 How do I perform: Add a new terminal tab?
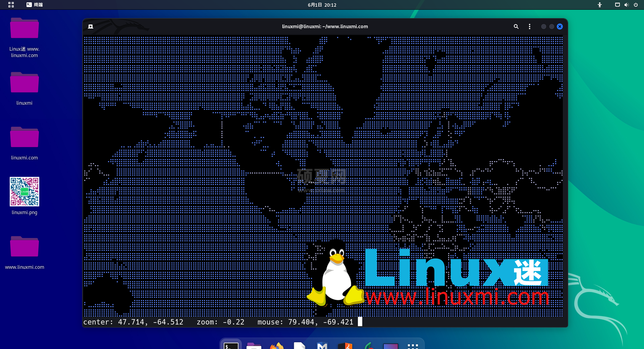coord(91,27)
